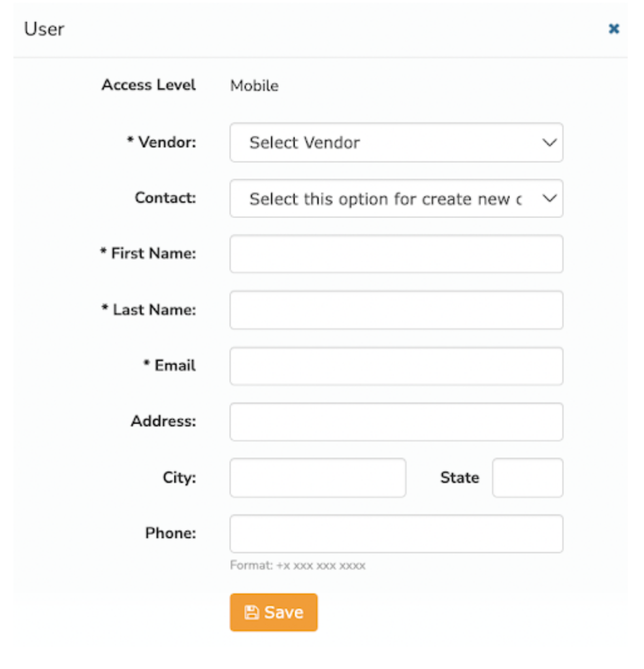The width and height of the screenshot is (644, 669).
Task: Click the Vendor dropdown chevron arrow
Action: (549, 142)
